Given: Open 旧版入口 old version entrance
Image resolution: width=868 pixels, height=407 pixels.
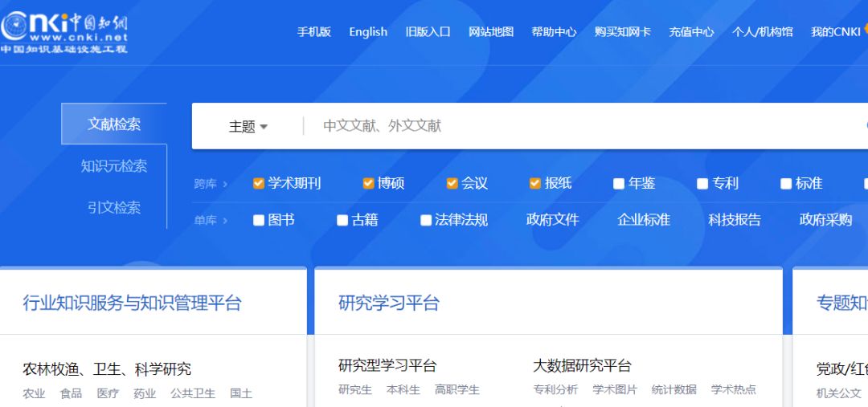Looking at the screenshot, I should [428, 32].
